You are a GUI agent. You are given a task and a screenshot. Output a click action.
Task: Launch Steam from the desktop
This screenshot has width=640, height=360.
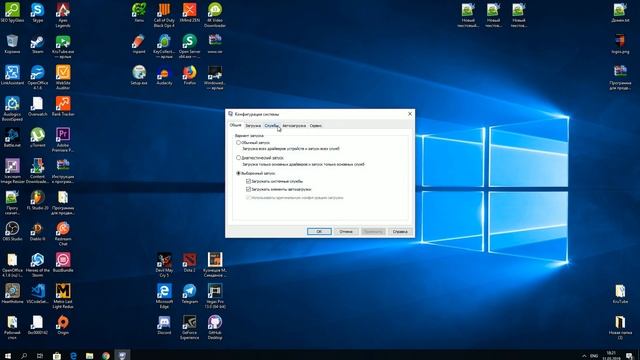click(x=38, y=44)
